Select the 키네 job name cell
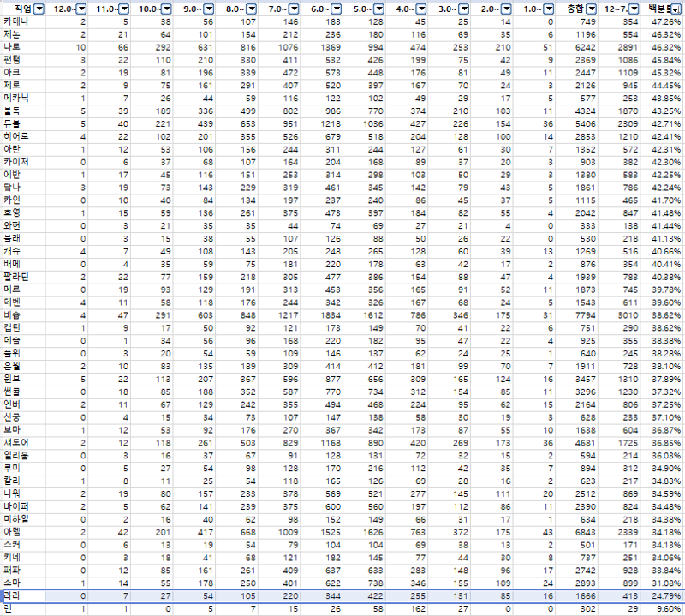The image size is (685, 616). coord(24,558)
